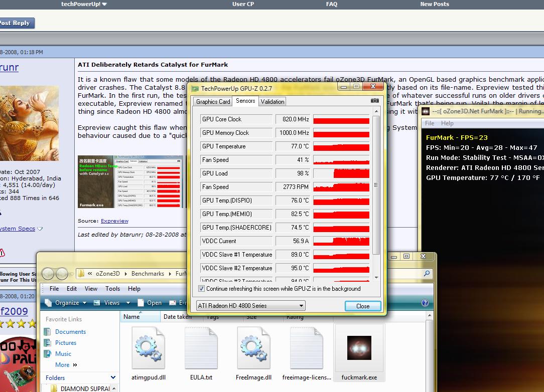Open the FurMark File menu
This screenshot has height=392, width=544.
(430, 123)
